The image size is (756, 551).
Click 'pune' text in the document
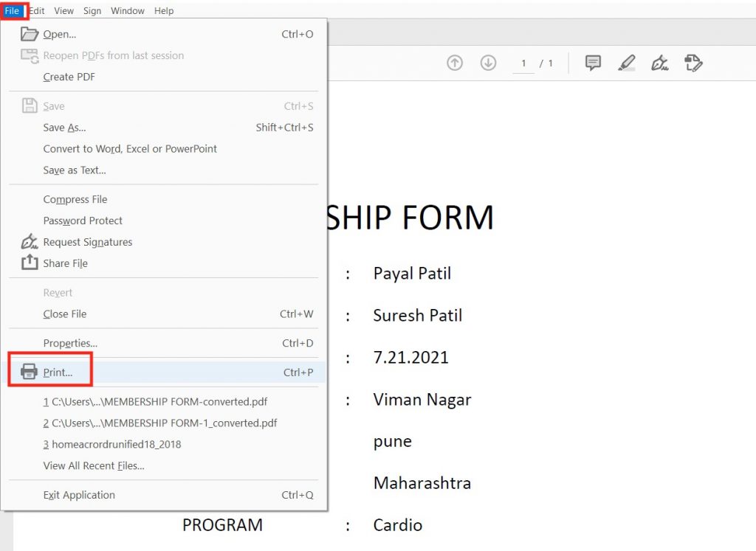393,442
